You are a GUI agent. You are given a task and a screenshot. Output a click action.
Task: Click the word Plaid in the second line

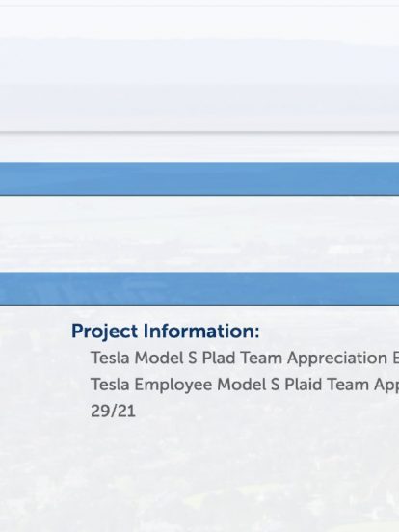click(303, 385)
